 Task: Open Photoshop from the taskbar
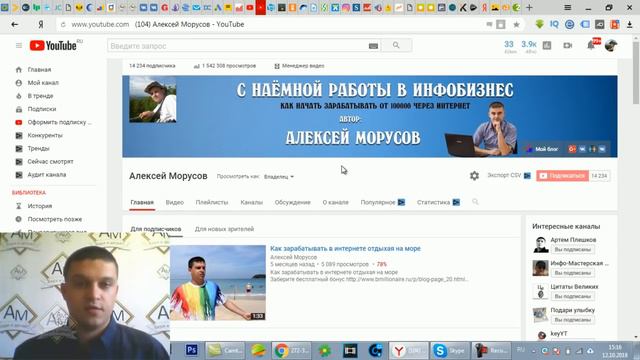pos(191,350)
